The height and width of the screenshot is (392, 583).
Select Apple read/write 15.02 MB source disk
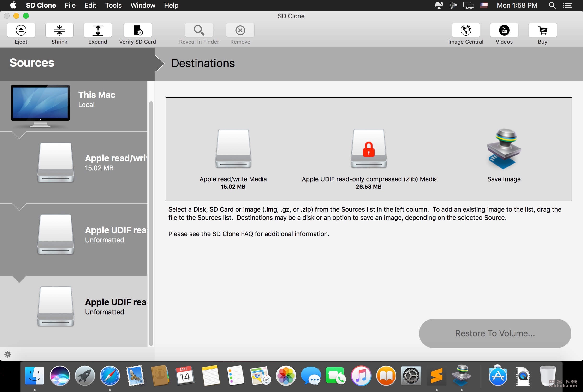click(74, 167)
